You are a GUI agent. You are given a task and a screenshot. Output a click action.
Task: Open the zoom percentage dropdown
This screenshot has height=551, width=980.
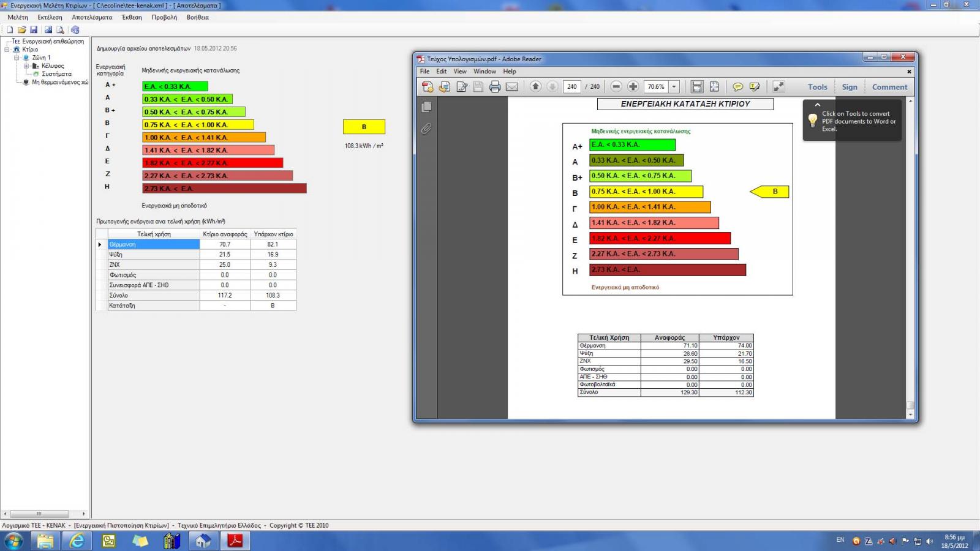674,87
